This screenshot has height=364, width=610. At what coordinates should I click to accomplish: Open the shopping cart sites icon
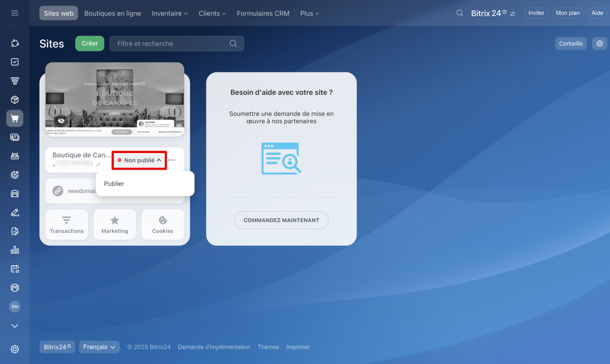[15, 119]
